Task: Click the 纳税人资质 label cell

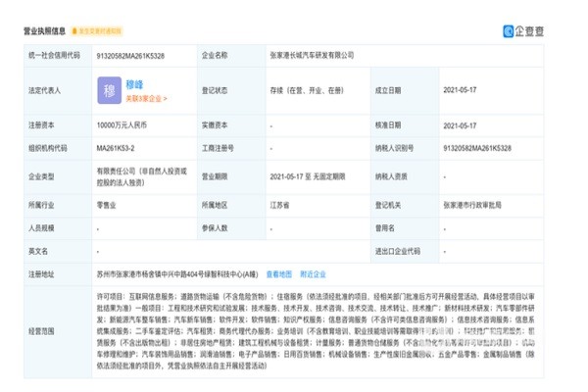Action: pyautogui.click(x=405, y=176)
